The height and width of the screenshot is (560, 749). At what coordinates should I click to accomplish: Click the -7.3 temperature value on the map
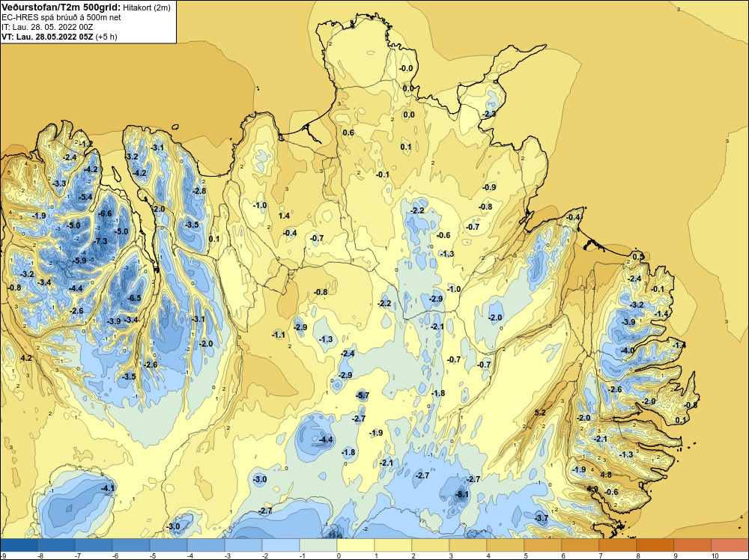point(100,242)
